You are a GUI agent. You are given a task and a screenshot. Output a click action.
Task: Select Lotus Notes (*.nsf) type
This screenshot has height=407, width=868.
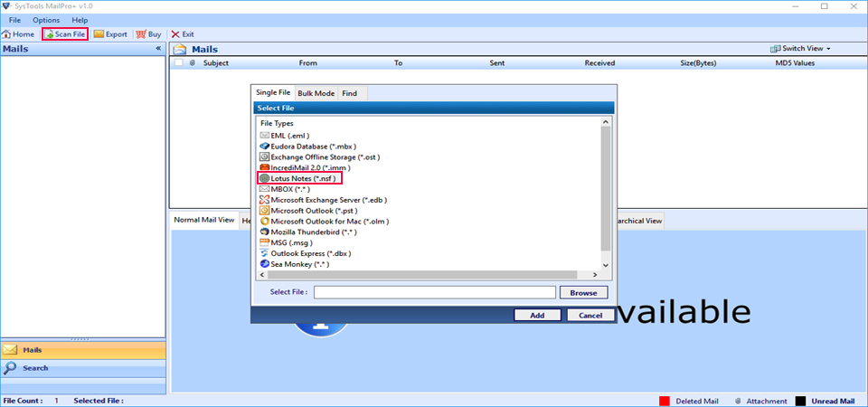pos(300,178)
